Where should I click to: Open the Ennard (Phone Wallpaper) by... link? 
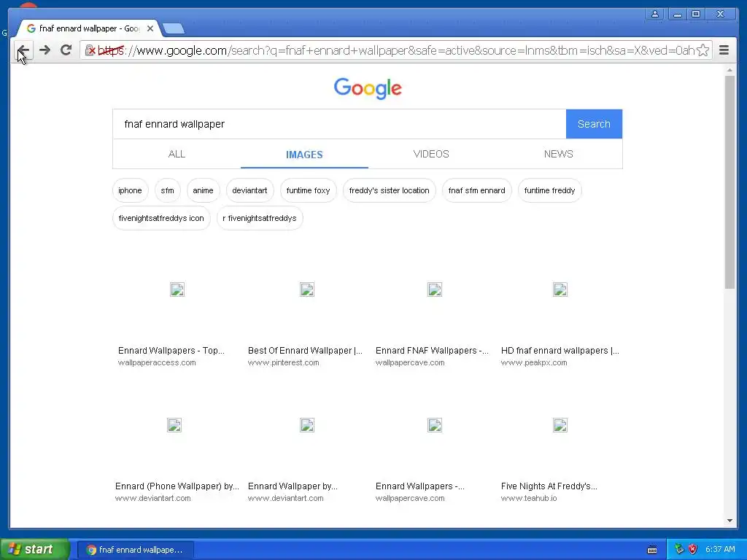[177, 486]
